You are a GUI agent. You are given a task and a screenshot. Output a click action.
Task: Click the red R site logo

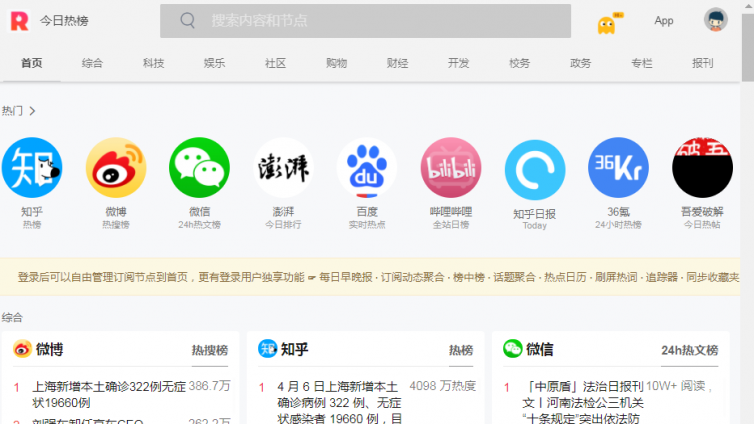(20, 21)
